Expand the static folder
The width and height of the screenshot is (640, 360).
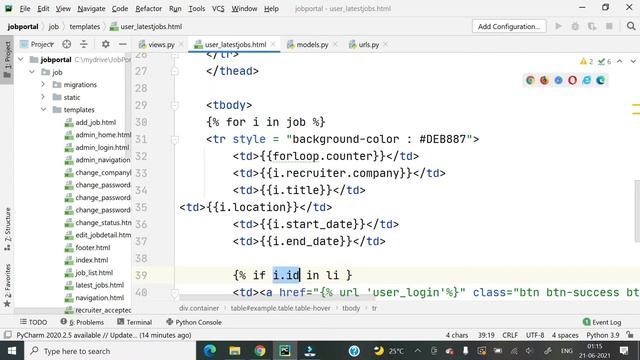point(43,97)
